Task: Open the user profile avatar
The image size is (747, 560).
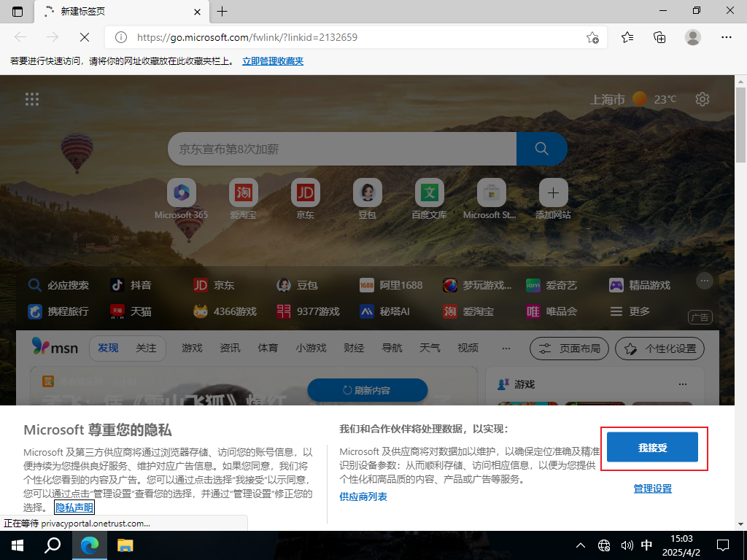Action: [x=693, y=37]
